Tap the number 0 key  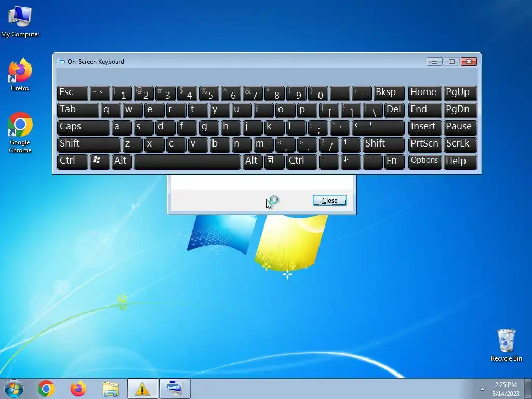point(318,94)
